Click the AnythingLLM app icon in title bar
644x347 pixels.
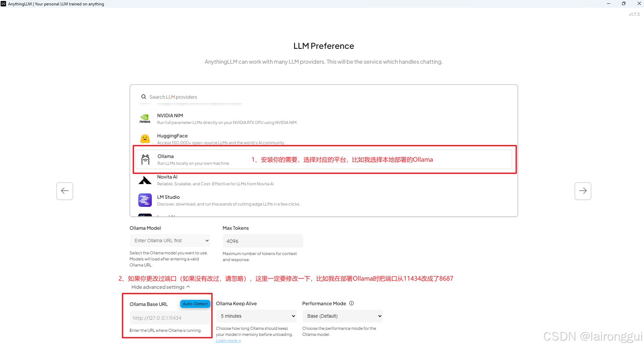coord(3,4)
